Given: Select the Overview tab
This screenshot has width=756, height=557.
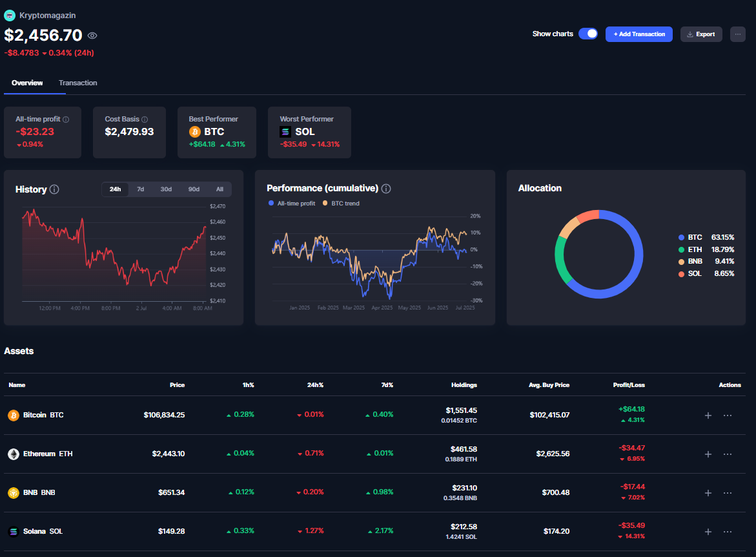Looking at the screenshot, I should [27, 83].
